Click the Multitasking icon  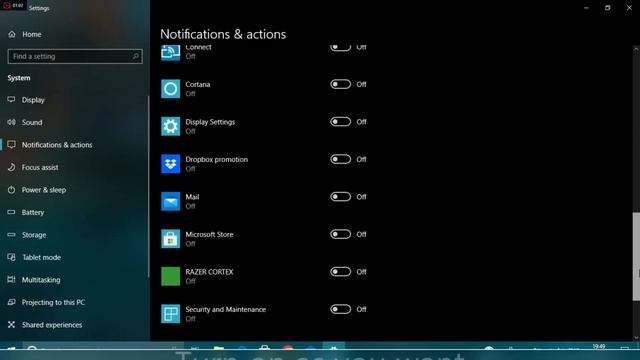[11, 280]
